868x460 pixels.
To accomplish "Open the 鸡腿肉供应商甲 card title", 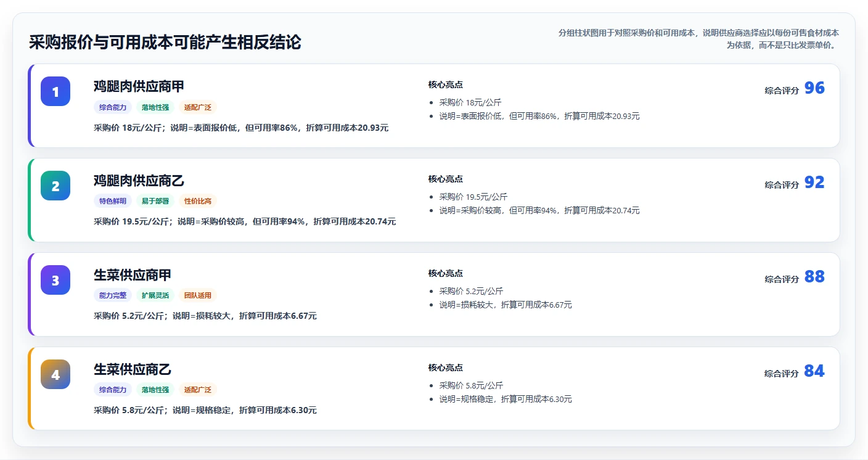I will coord(139,86).
